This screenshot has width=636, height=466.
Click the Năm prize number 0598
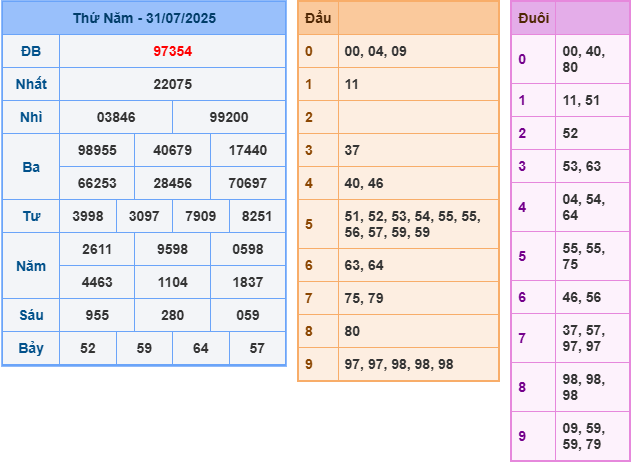248,249
